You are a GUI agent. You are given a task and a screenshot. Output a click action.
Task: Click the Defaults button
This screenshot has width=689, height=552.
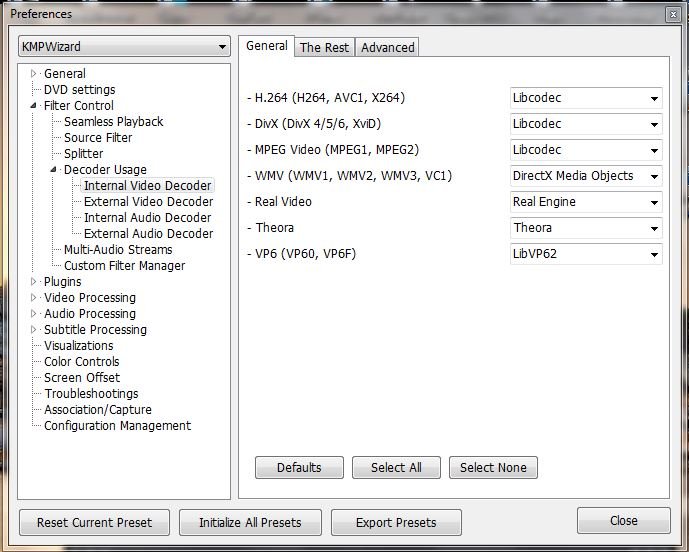tap(299, 467)
